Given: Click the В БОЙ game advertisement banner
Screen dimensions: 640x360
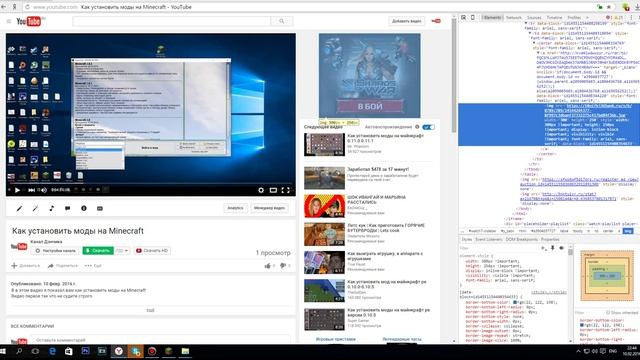Looking at the screenshot, I should pos(369,76).
